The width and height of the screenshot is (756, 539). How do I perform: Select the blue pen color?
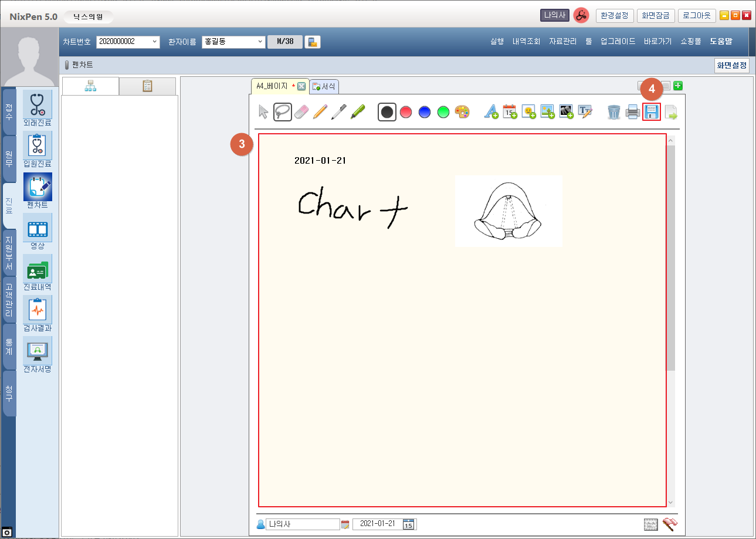pos(425,111)
